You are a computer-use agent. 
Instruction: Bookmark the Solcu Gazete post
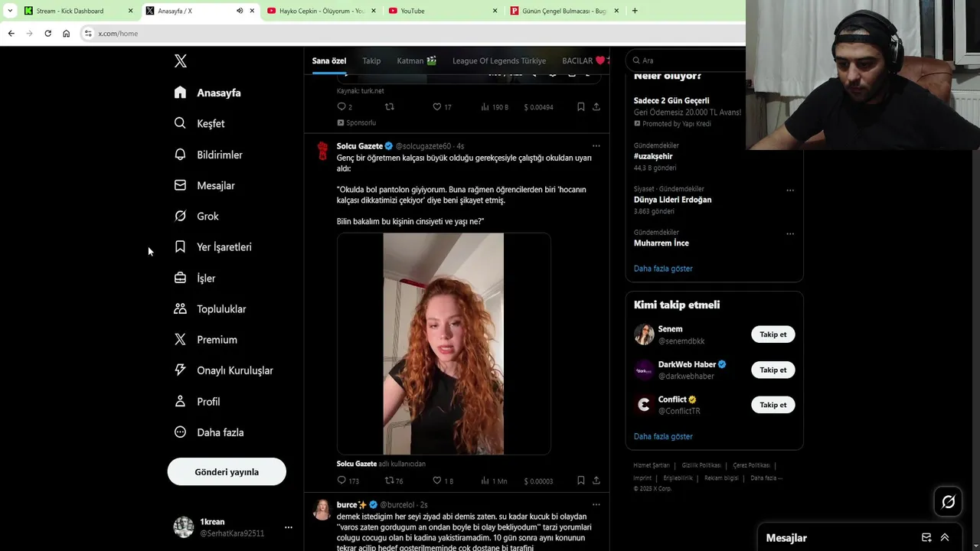[581, 481]
